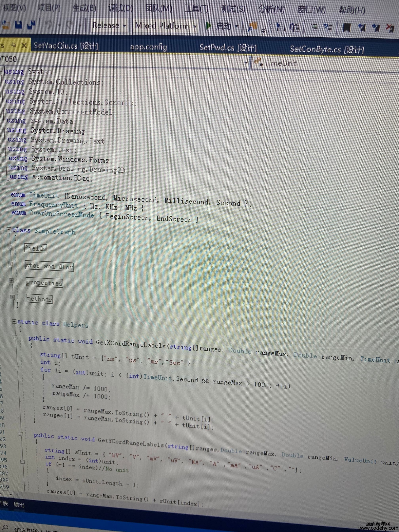Click the collapsed 'fields' region label
The image size is (399, 532).
[x=36, y=248]
